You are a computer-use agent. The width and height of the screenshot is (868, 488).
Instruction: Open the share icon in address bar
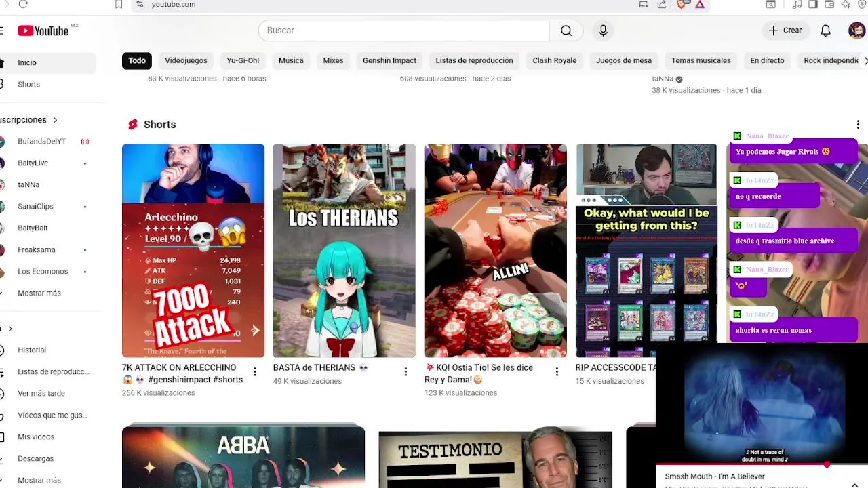pos(662,4)
